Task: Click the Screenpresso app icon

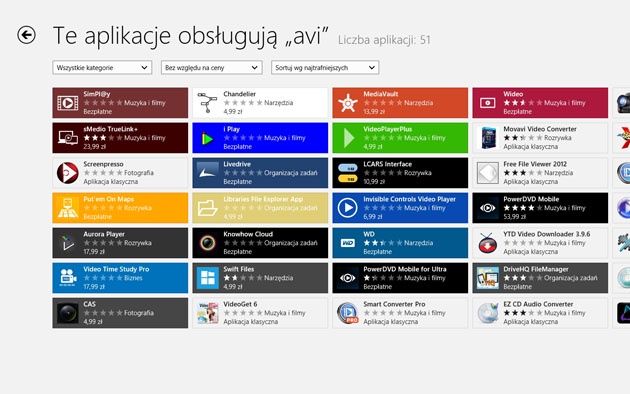Action: tap(68, 173)
